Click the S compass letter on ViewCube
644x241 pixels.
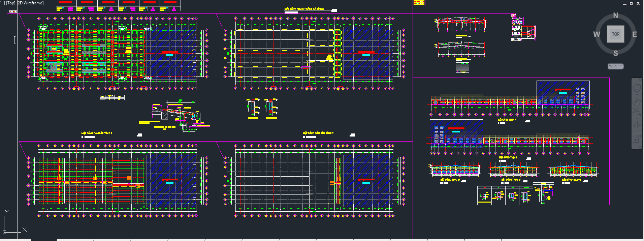click(615, 53)
